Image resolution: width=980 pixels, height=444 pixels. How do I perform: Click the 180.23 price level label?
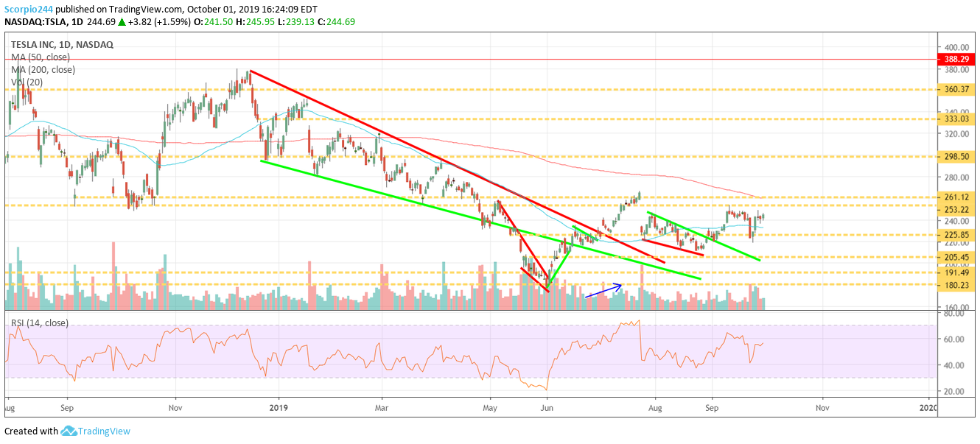tap(957, 284)
